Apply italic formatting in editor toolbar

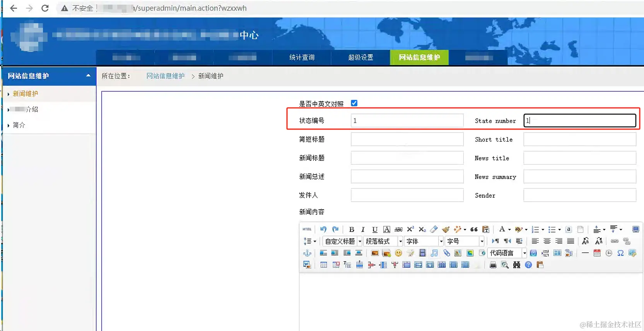(363, 230)
